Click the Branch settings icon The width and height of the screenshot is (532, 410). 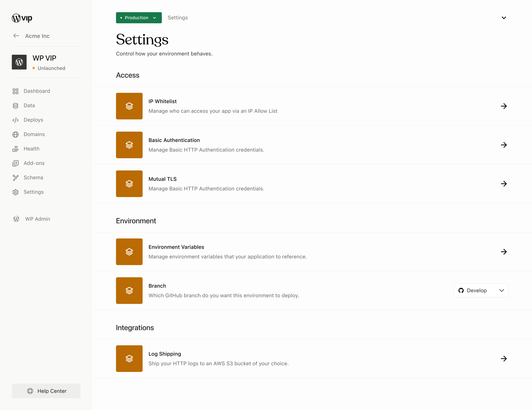tap(129, 290)
